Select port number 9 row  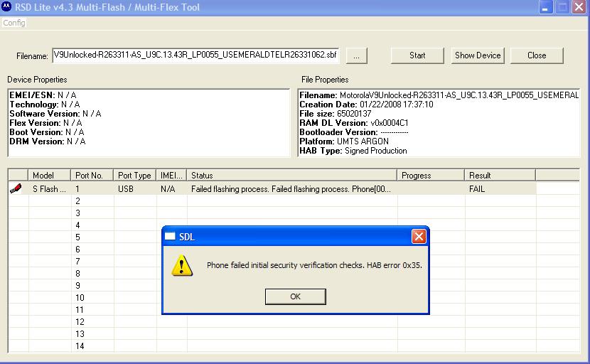(77, 285)
